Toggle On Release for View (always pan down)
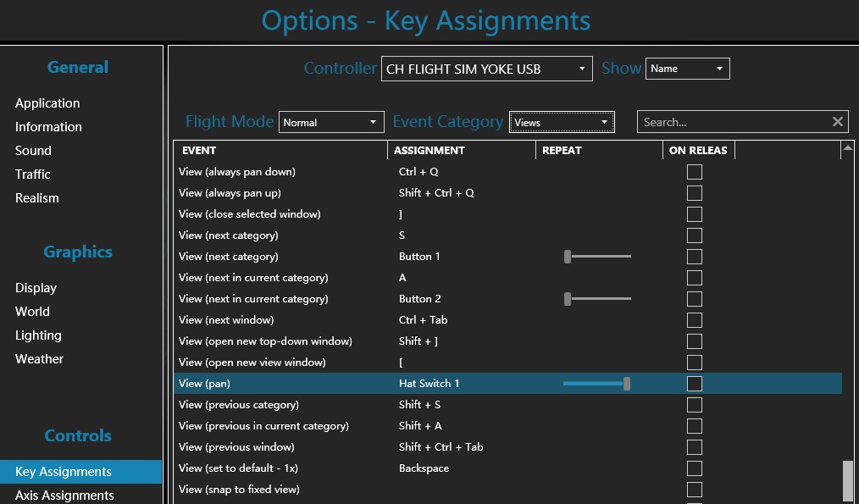 tap(695, 172)
